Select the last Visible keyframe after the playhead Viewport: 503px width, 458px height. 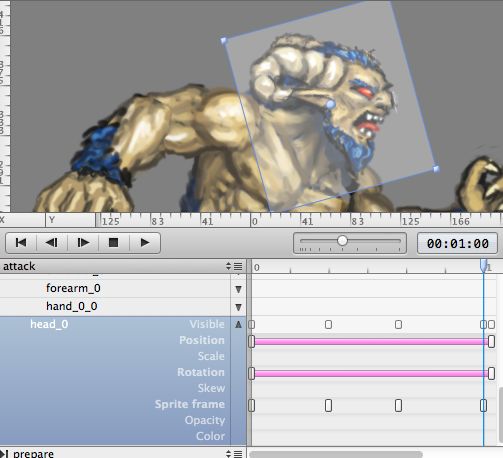[x=491, y=324]
